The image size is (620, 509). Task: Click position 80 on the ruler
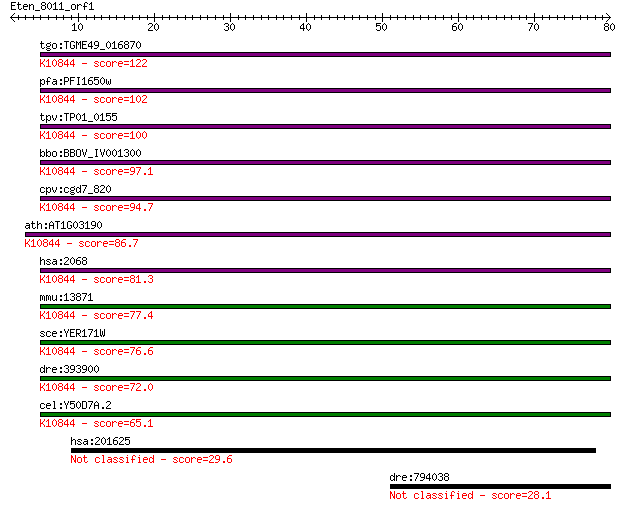point(609,27)
